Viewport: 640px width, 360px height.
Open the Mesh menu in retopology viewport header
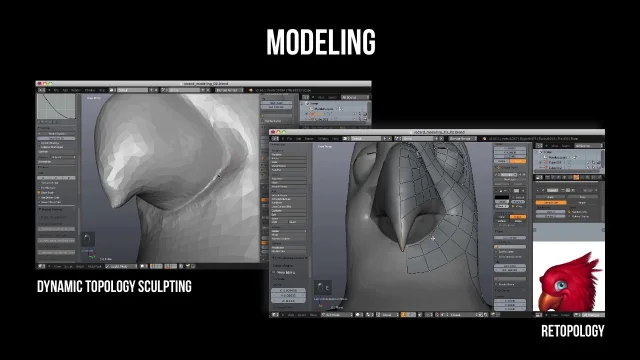point(313,315)
